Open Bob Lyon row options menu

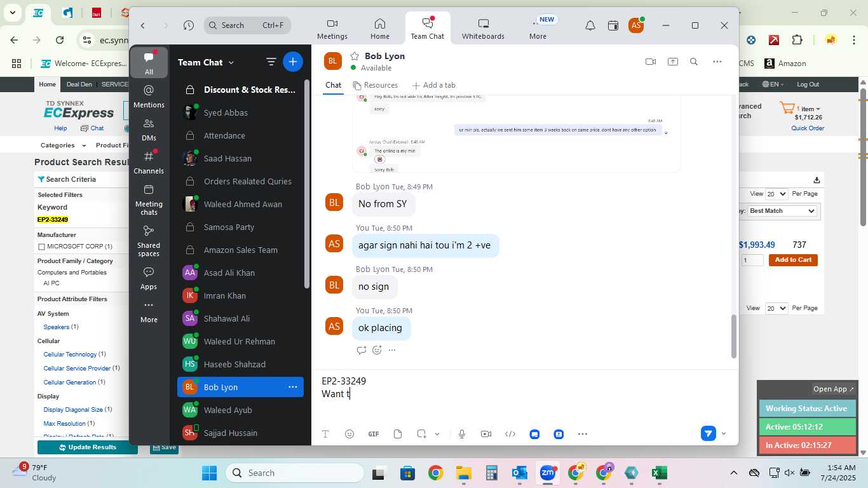pyautogui.click(x=293, y=387)
